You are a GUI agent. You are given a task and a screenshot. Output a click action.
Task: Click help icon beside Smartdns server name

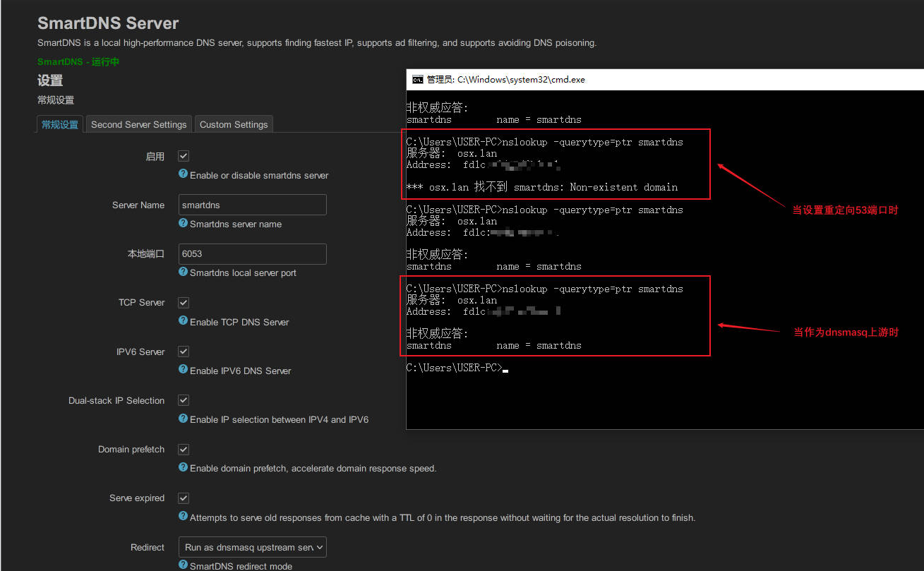click(184, 223)
